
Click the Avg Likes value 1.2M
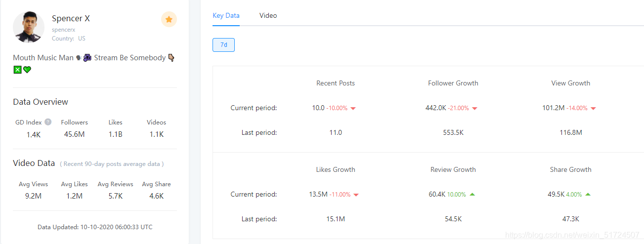[x=74, y=196]
